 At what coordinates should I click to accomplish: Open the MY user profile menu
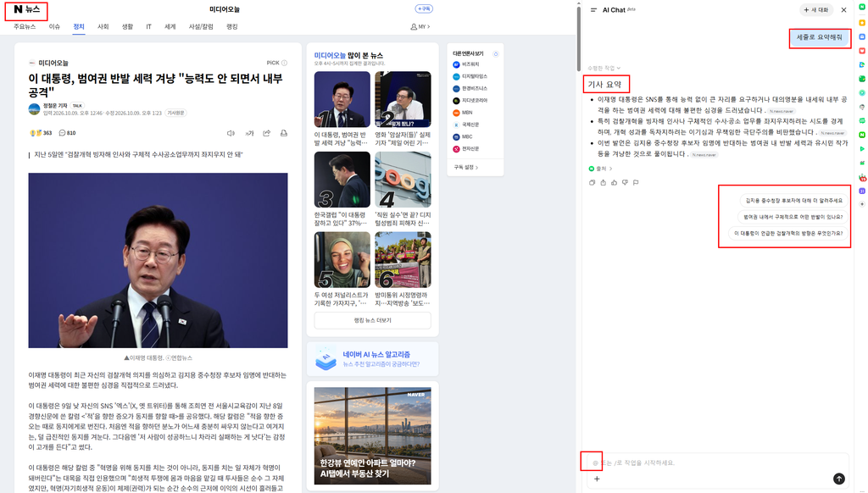click(x=420, y=26)
